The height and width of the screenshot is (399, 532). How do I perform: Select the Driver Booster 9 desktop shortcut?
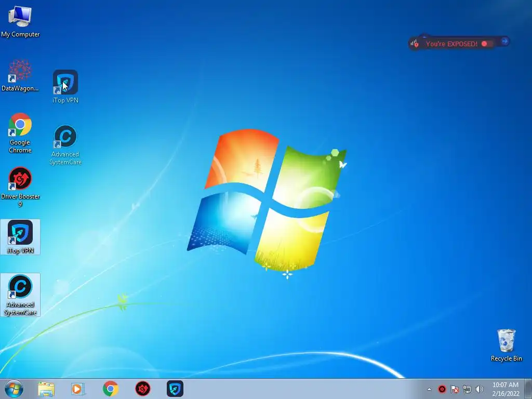20,187
